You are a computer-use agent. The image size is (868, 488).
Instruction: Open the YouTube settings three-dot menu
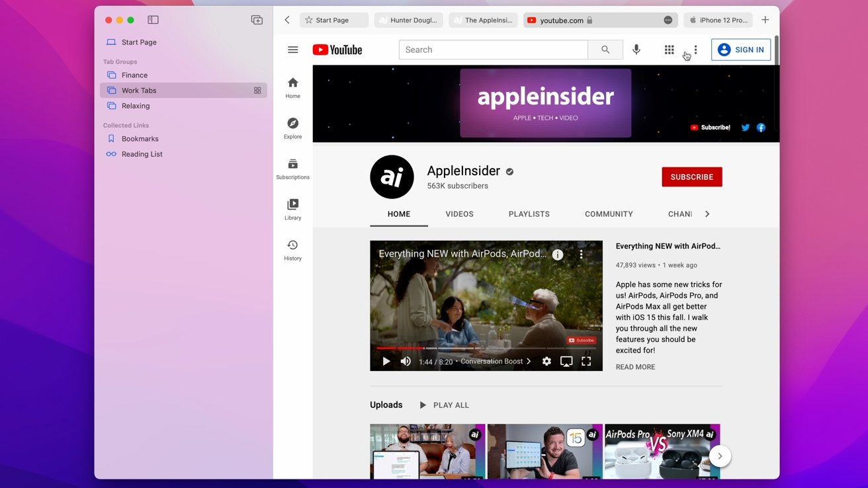coord(695,50)
